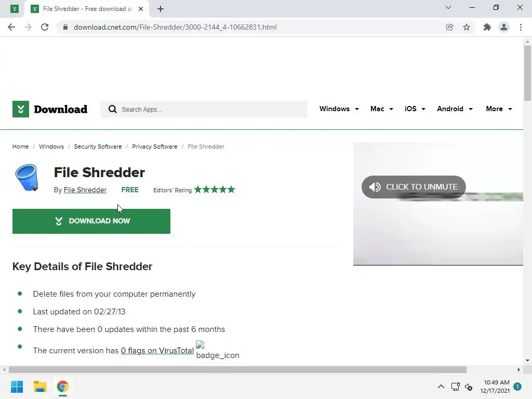Open File Explorer from the taskbar
The image size is (532, 399).
39,387
